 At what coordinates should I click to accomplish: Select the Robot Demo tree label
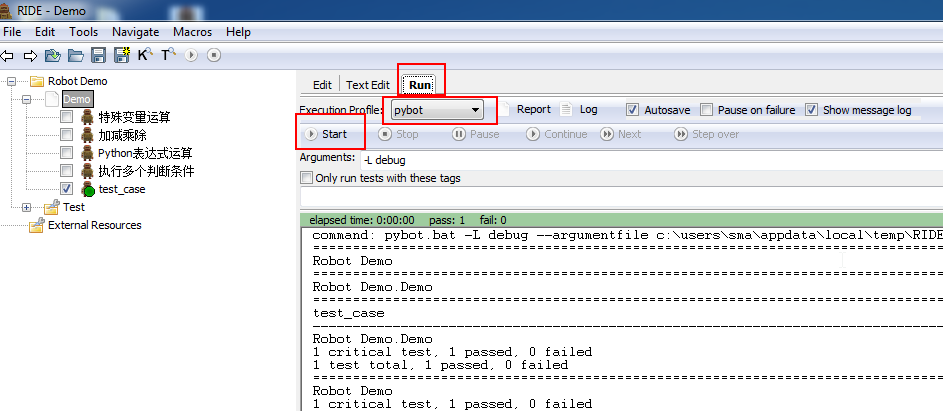(78, 81)
